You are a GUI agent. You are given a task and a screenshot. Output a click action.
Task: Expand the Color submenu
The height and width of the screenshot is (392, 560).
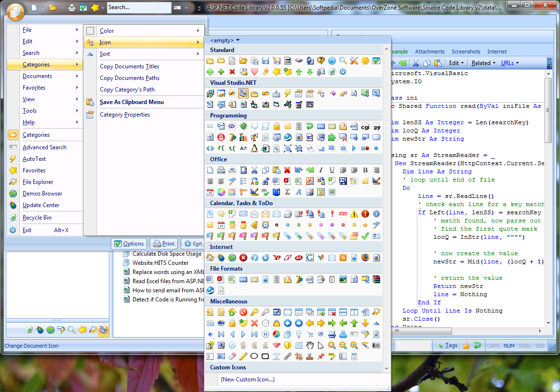144,31
